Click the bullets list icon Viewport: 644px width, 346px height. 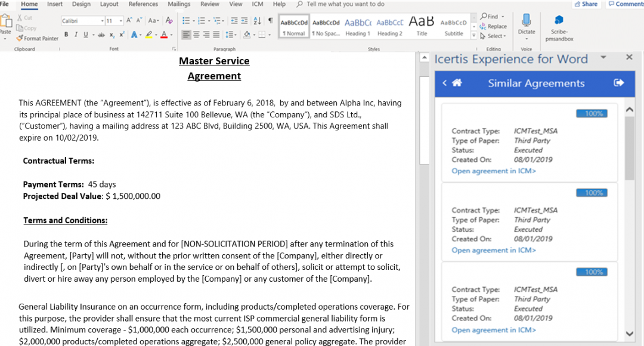click(x=186, y=20)
